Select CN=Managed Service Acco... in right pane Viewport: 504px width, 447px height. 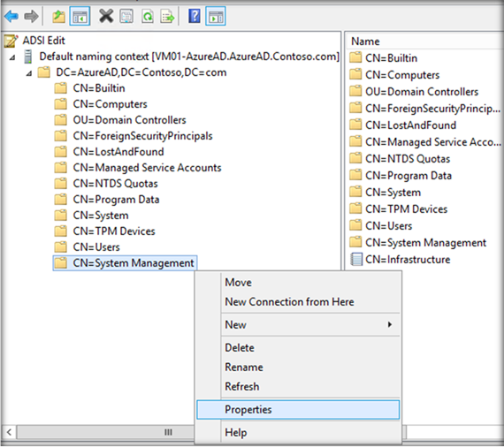coord(433,142)
